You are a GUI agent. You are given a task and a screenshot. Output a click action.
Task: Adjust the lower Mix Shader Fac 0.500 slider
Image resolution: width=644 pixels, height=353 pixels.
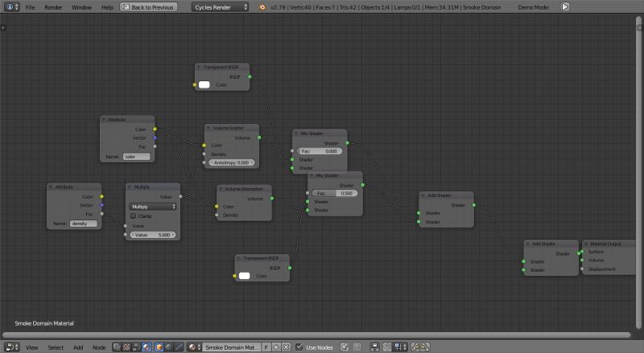coord(335,193)
